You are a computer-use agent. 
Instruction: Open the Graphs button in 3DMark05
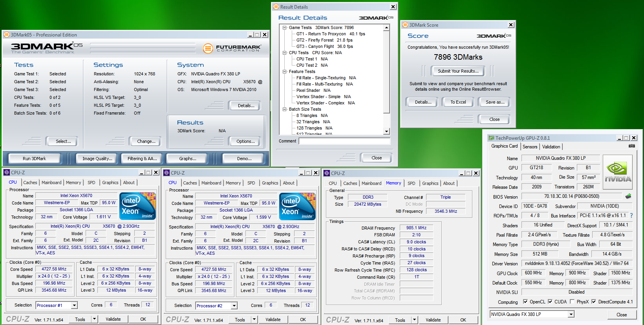[187, 159]
